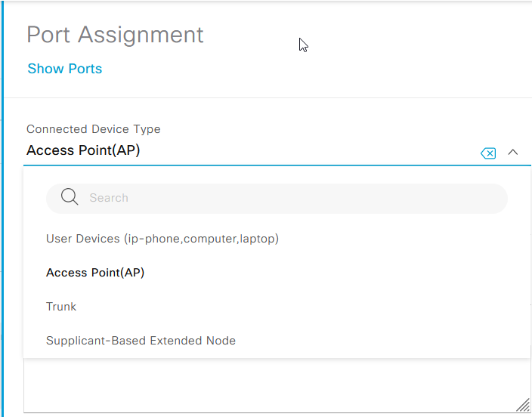The height and width of the screenshot is (417, 532).
Task: Click the clear selection backspace icon
Action: [488, 153]
